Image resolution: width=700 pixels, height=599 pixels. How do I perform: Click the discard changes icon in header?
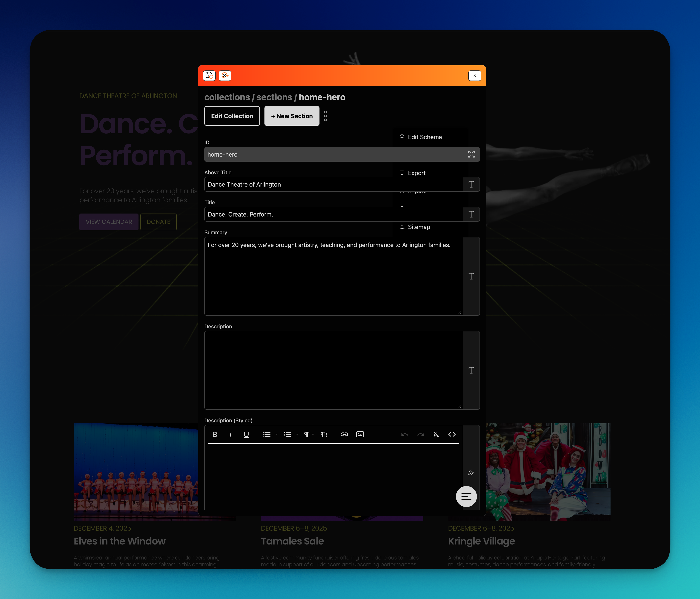click(225, 75)
